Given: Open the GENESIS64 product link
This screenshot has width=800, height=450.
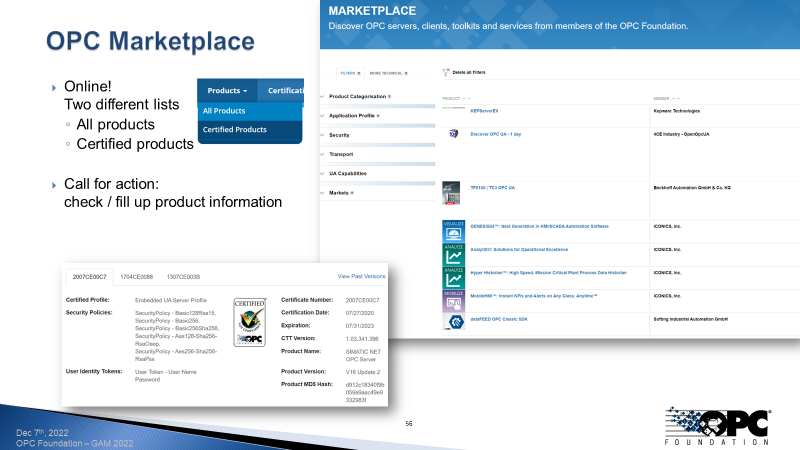Looking at the screenshot, I should (539, 227).
